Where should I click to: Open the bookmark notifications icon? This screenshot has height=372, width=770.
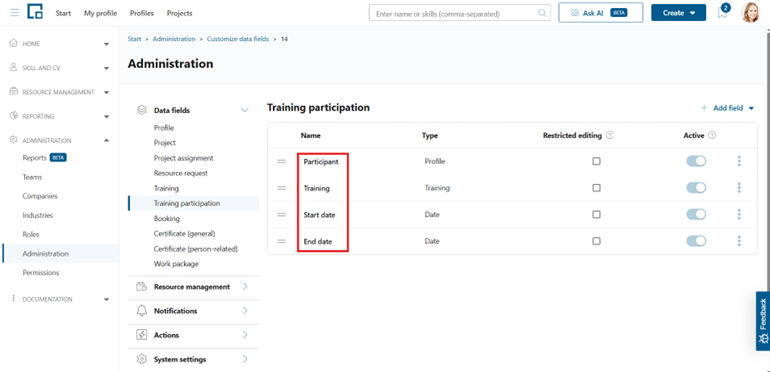722,12
